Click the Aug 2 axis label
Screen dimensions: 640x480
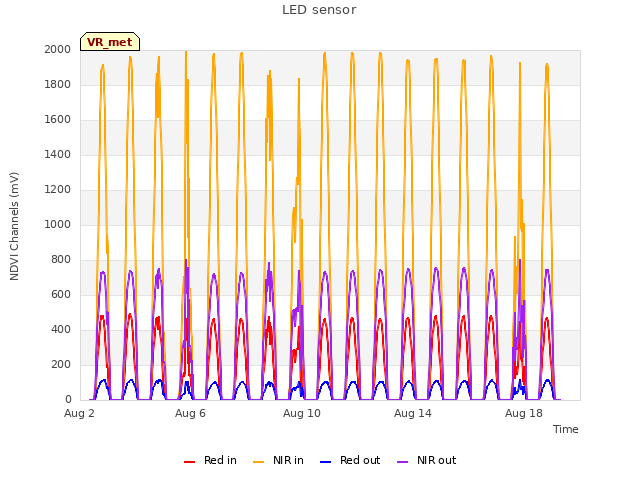pyautogui.click(x=79, y=413)
